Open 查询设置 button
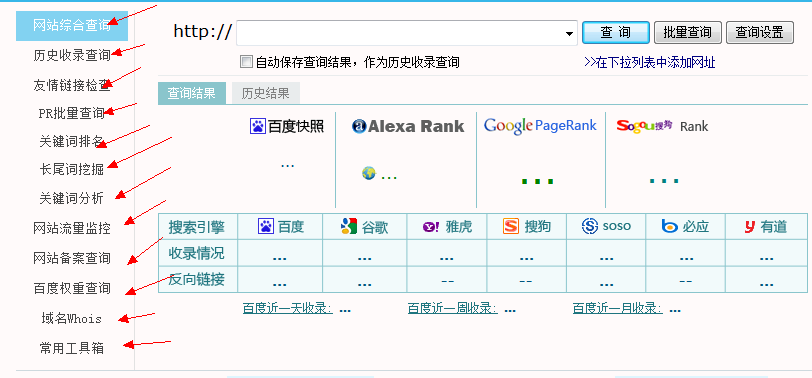The height and width of the screenshot is (378, 812). tap(760, 33)
